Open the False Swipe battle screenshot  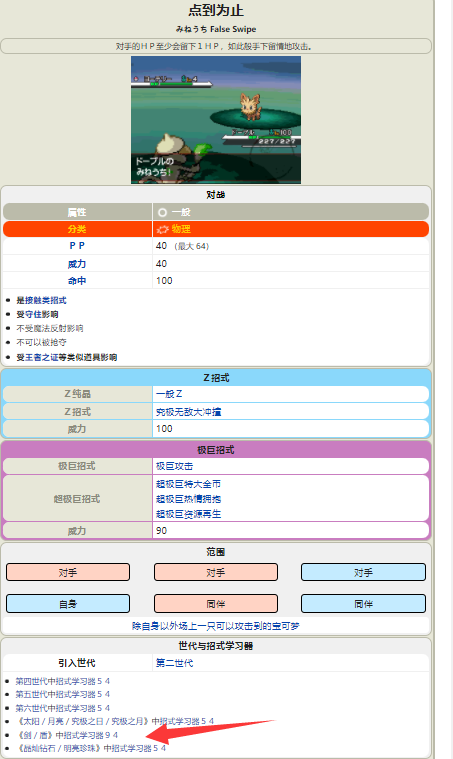[216, 120]
